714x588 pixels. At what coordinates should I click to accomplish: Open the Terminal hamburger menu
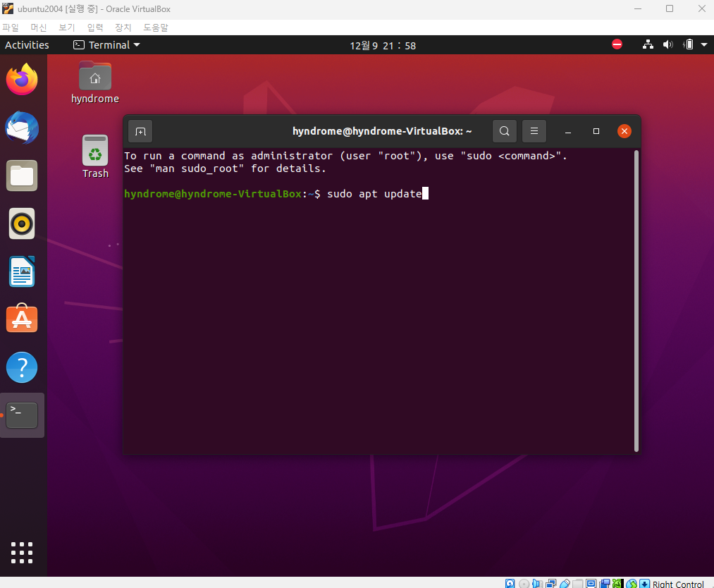[x=534, y=131]
